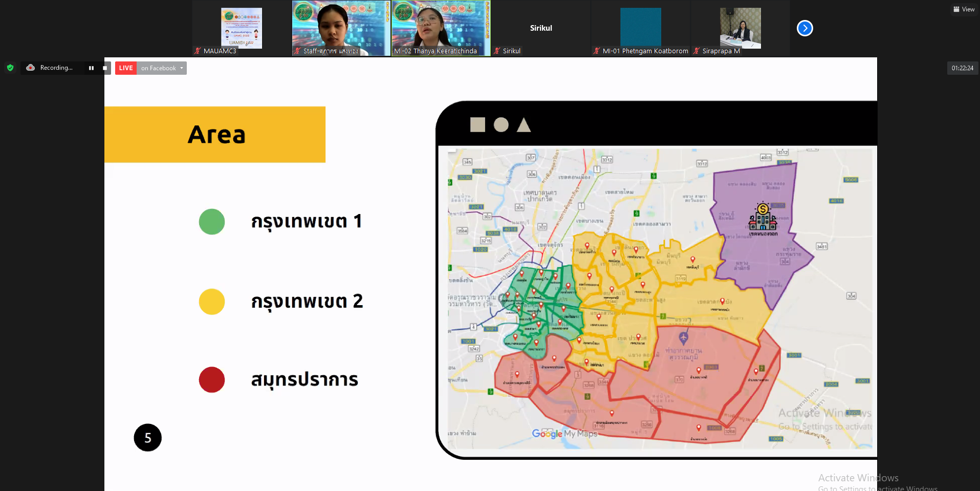Click the triangle shape icon above map
The height and width of the screenshot is (491, 980).
pos(524,125)
